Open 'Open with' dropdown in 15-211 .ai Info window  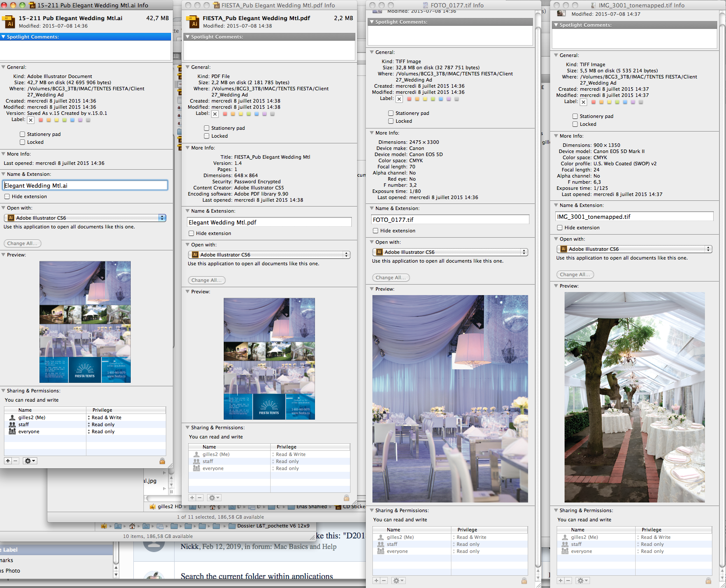point(85,218)
